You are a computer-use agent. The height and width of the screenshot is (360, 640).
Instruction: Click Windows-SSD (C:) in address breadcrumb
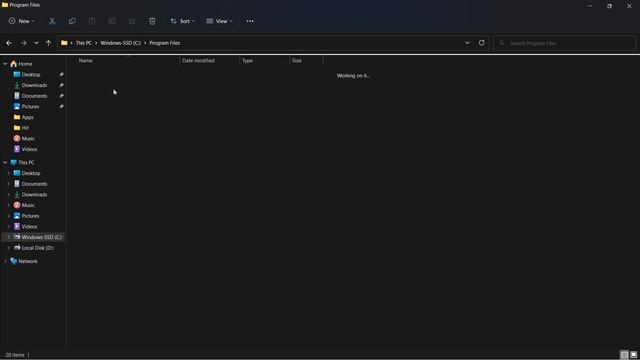(120, 43)
